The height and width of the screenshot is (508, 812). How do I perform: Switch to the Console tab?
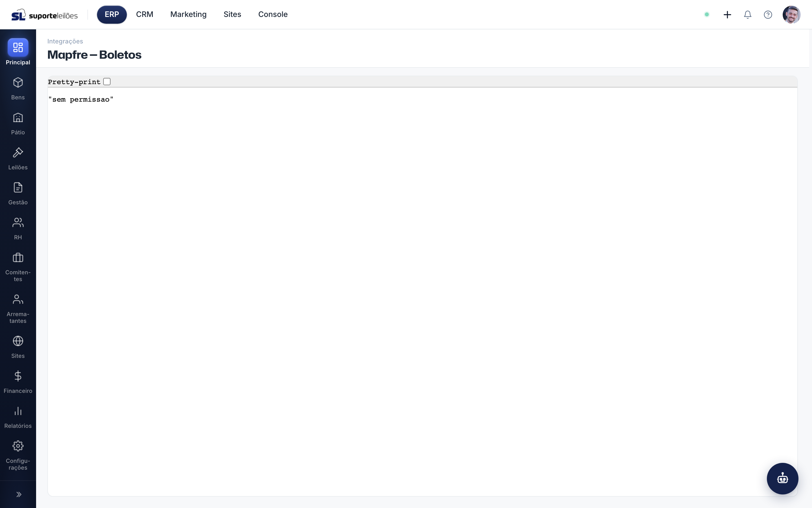273,14
